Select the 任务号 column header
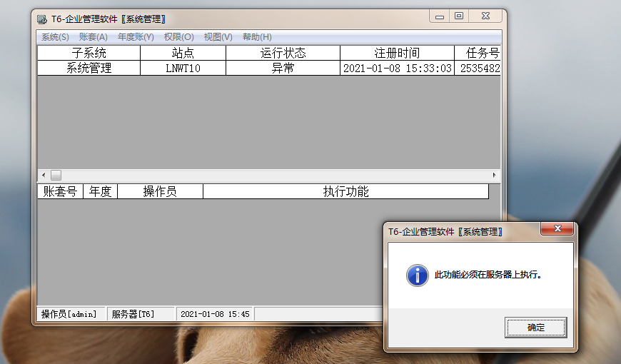The width and height of the screenshot is (621, 364). (478, 53)
